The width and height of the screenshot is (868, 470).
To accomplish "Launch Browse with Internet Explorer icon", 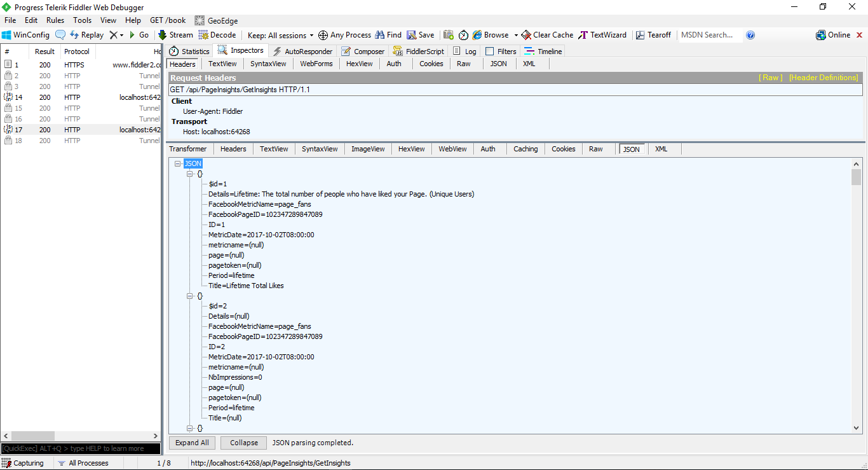I will (x=491, y=35).
